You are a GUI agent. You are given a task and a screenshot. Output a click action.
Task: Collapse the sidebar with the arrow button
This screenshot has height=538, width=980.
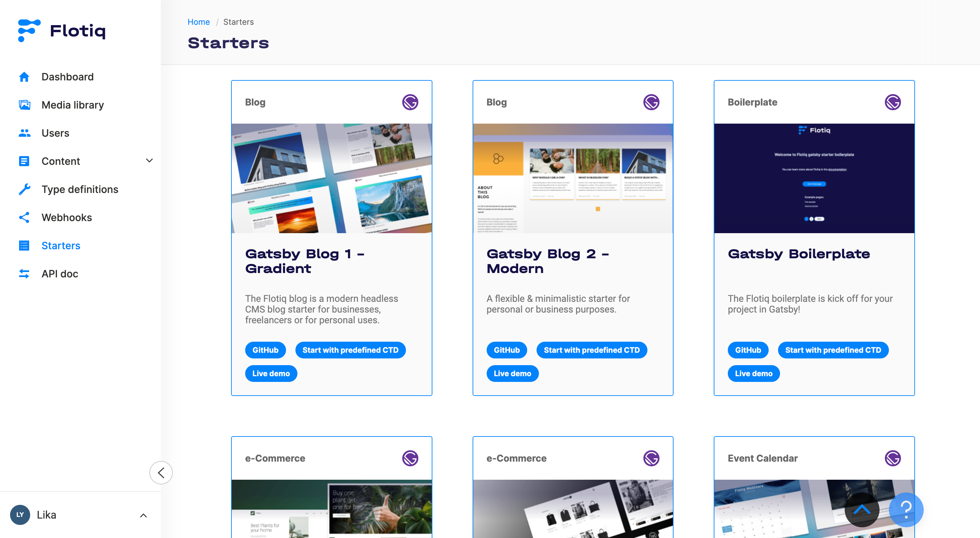coord(161,473)
